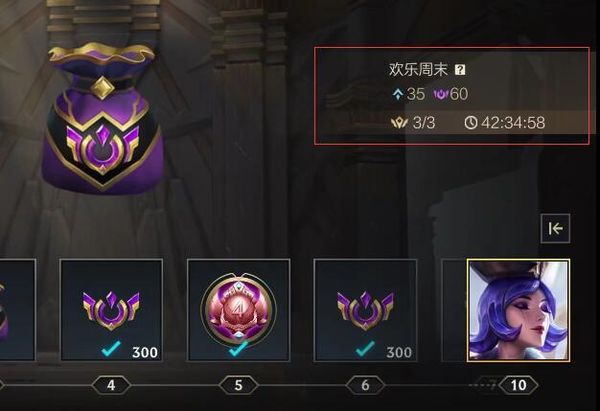Select the large purple reward bag
Viewport: 600px width, 411px height.
point(103,117)
